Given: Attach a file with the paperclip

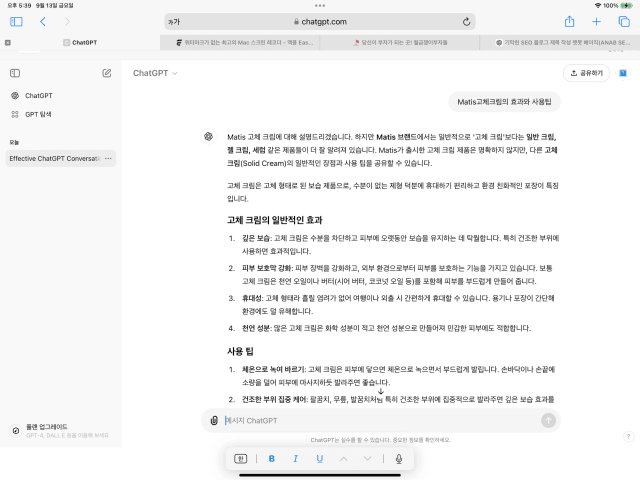Looking at the screenshot, I should click(214, 420).
